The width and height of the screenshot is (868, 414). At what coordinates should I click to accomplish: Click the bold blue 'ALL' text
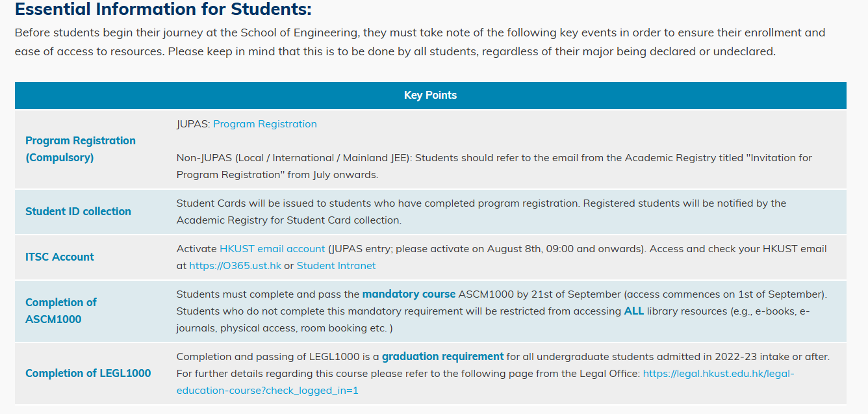tap(633, 311)
